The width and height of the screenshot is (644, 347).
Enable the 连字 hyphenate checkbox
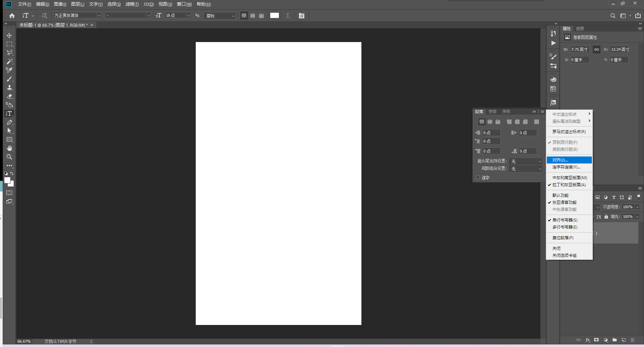tap(478, 178)
